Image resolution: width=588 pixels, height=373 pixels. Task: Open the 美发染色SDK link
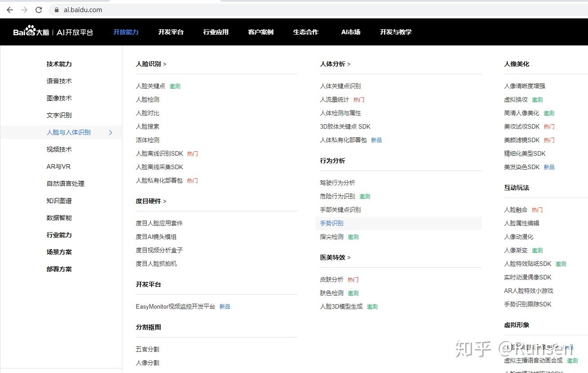[x=522, y=167]
